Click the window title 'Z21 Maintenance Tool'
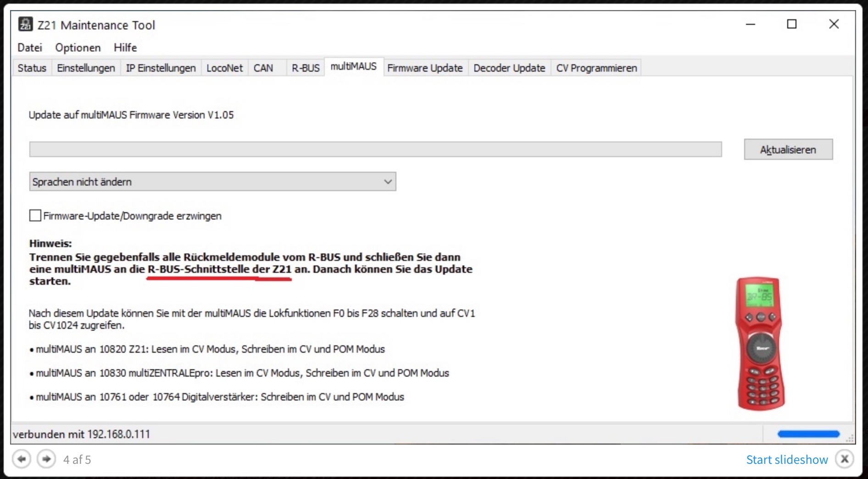The height and width of the screenshot is (479, 868). 96,25
